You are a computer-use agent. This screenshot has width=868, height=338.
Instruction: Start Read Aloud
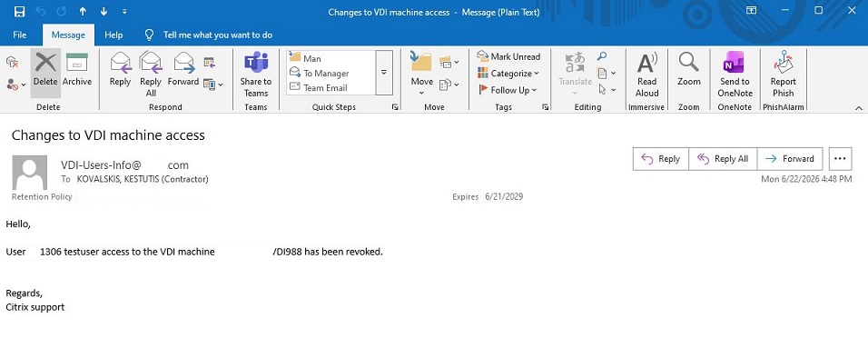click(x=646, y=75)
